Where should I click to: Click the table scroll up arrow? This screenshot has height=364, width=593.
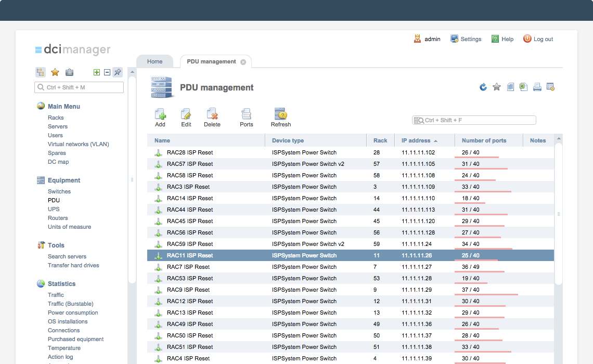click(x=559, y=139)
